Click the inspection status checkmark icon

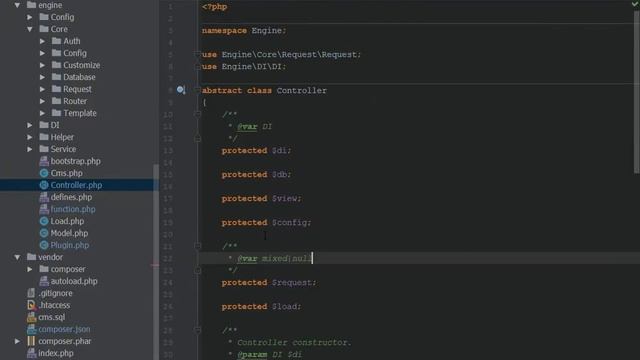635,4
